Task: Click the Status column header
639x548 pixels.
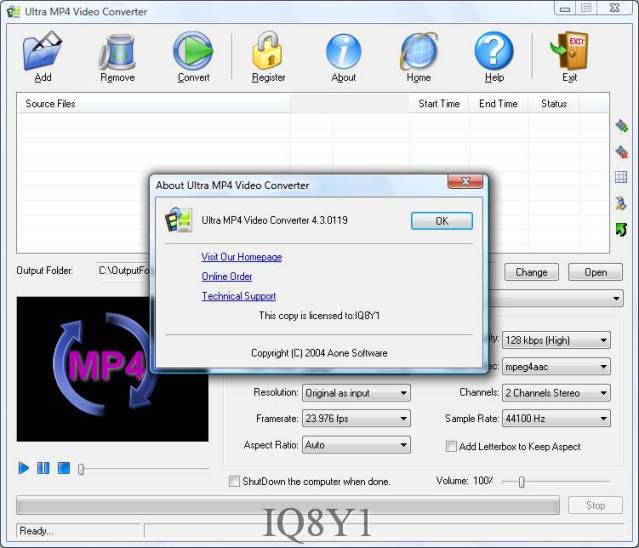Action: pyautogui.click(x=553, y=104)
